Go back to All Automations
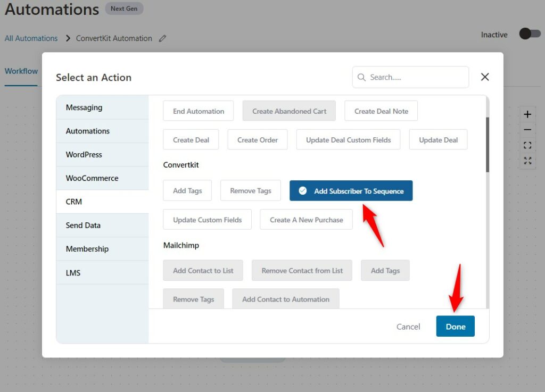 [x=31, y=38]
